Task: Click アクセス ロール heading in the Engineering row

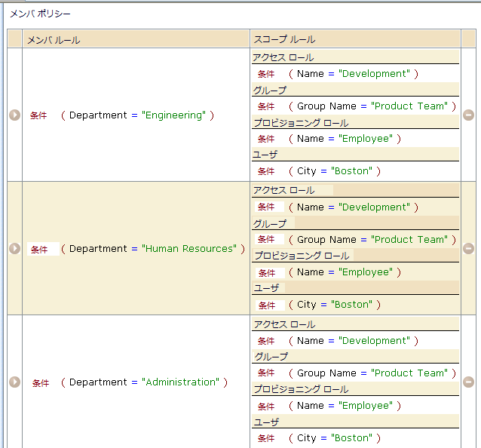Action: [283, 57]
